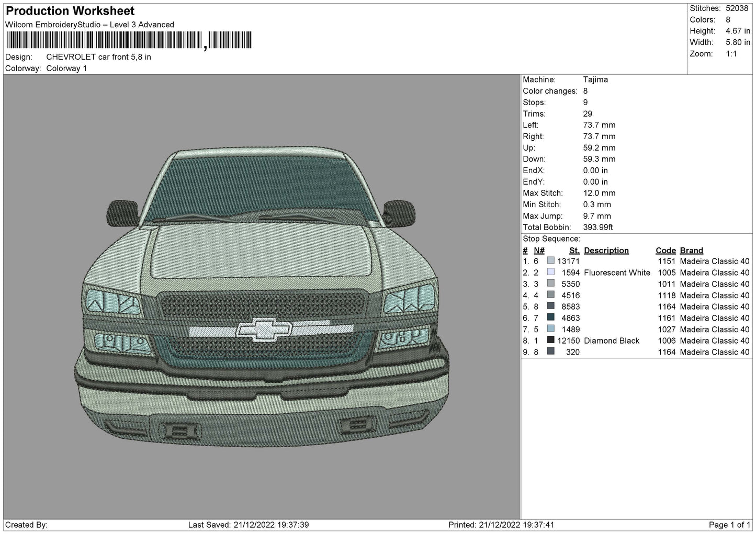Image resolution: width=756 pixels, height=534 pixels.
Task: Click the color swatch for thread code 1118
Action: point(550,294)
